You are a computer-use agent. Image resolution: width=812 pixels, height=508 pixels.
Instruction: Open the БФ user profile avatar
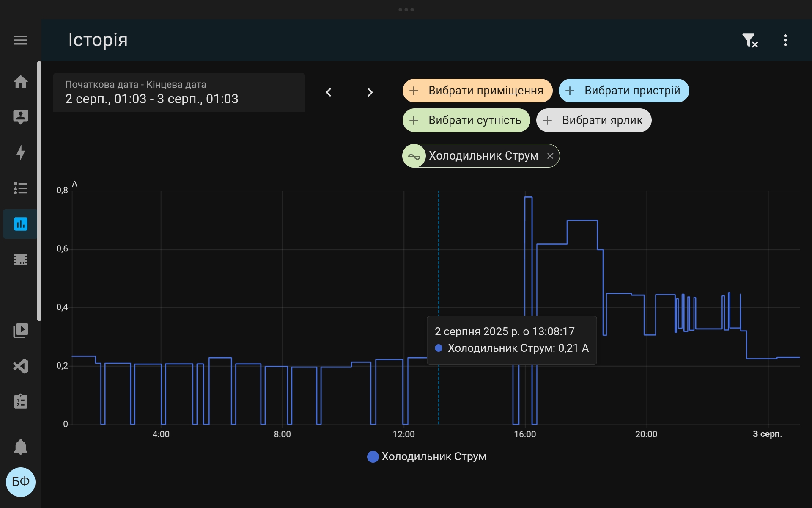(20, 482)
